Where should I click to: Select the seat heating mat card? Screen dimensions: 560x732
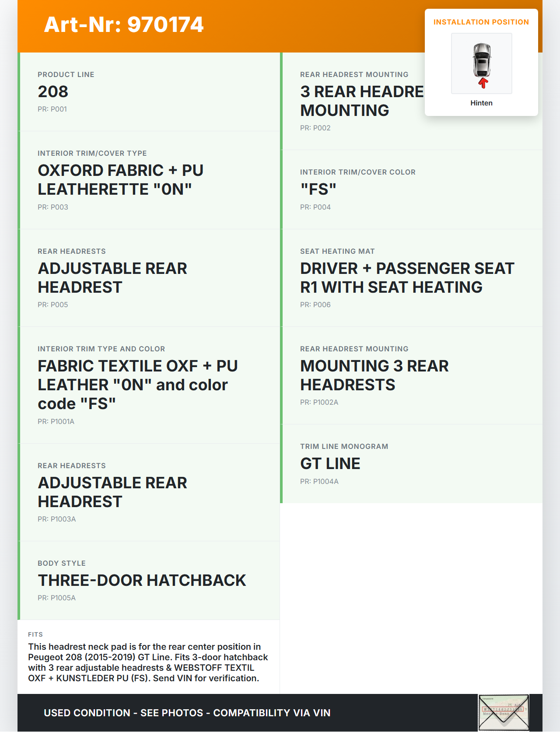(411, 277)
